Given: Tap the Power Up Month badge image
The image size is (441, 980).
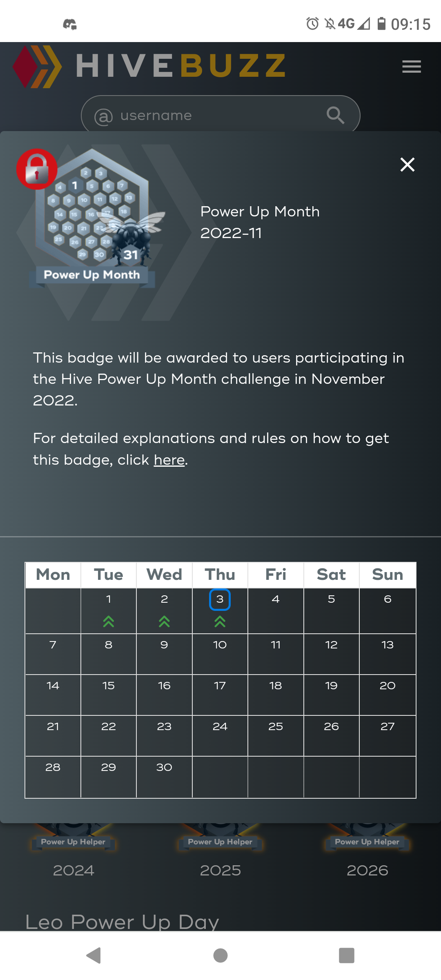Looking at the screenshot, I should [x=92, y=218].
